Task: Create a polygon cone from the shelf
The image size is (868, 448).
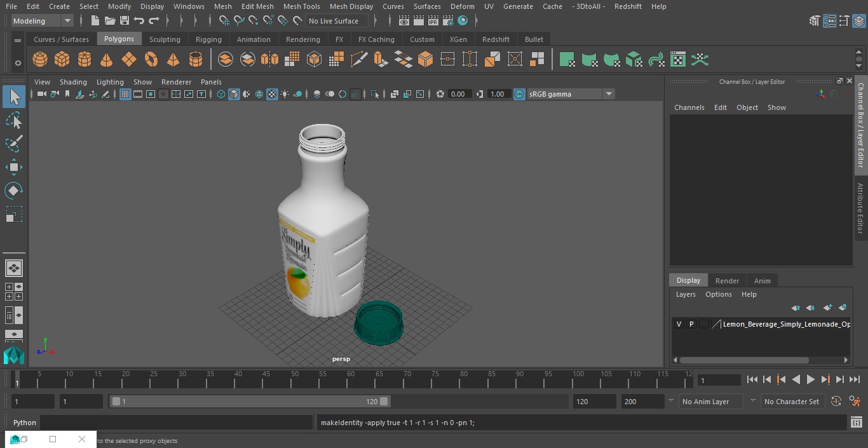Action: click(x=107, y=60)
